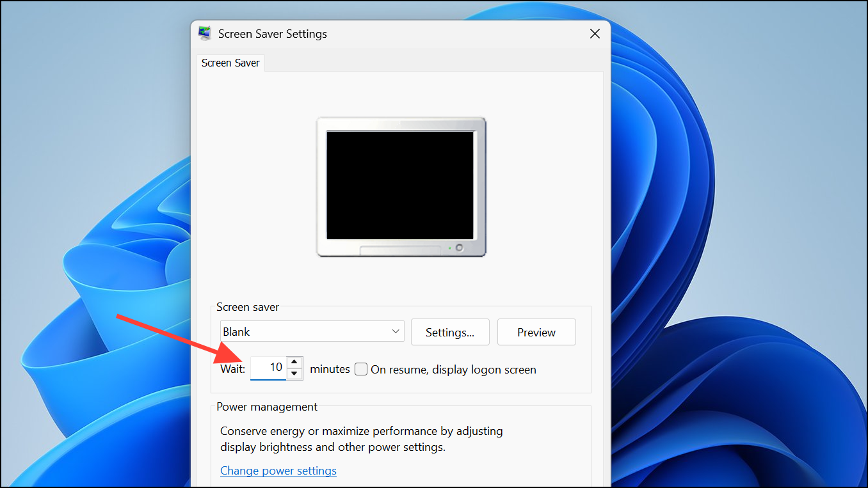
Task: Click the "minutes" label beside the spinner
Action: pos(330,369)
